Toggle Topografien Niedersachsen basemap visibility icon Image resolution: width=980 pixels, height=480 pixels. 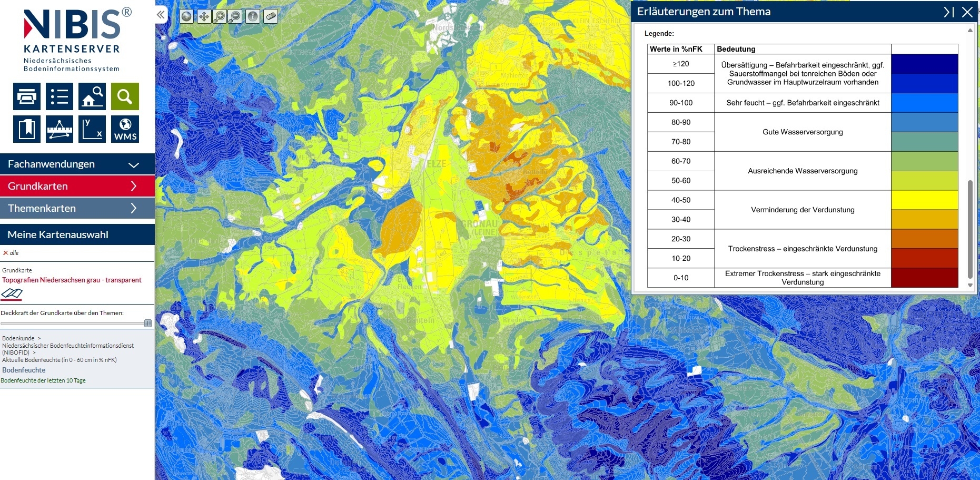coord(12,294)
